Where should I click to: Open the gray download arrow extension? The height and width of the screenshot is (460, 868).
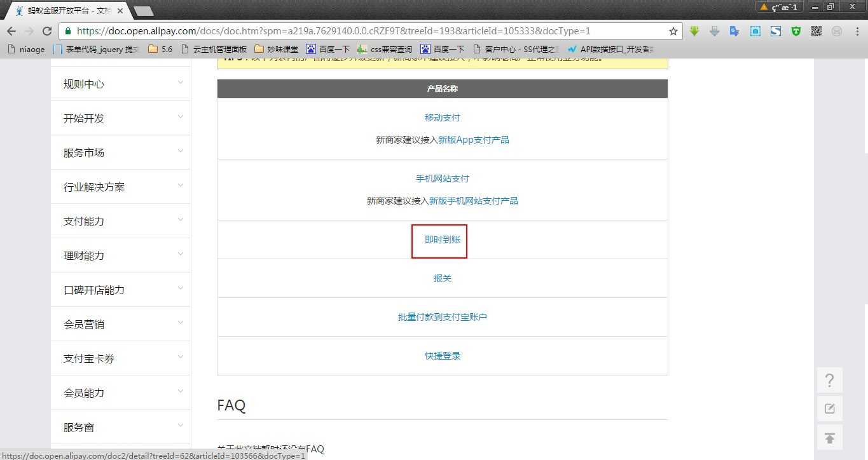[715, 31]
